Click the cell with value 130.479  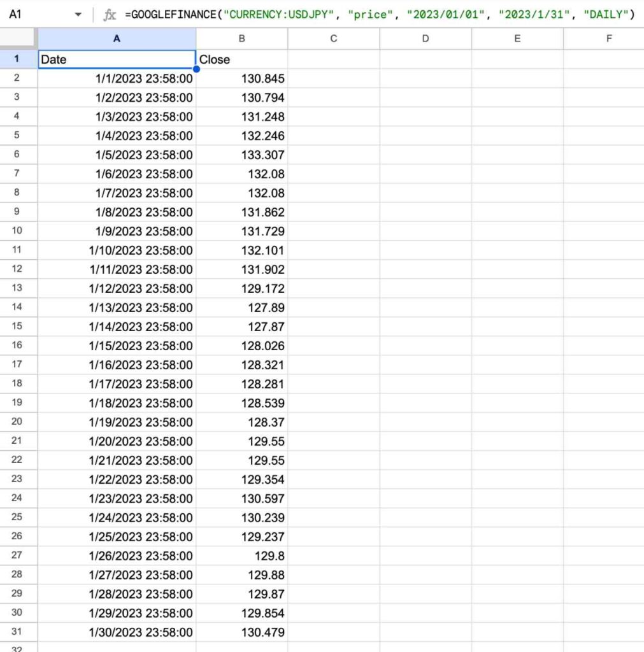click(241, 632)
